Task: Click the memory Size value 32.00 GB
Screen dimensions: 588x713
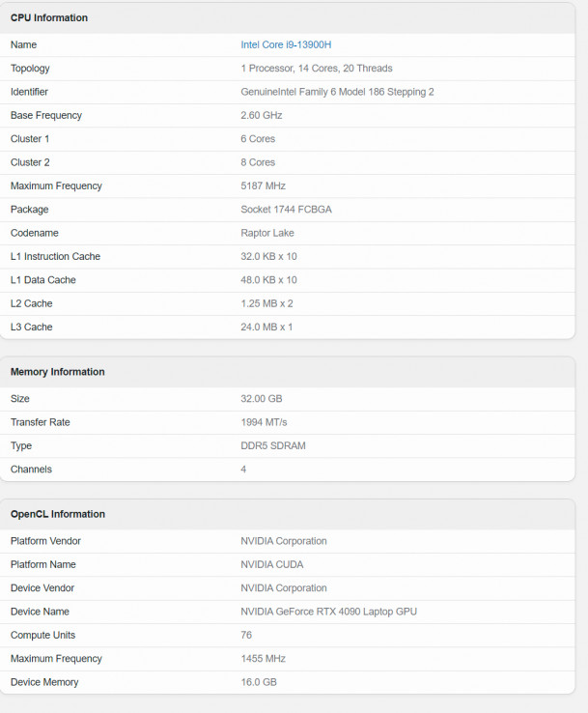Action: [x=262, y=398]
